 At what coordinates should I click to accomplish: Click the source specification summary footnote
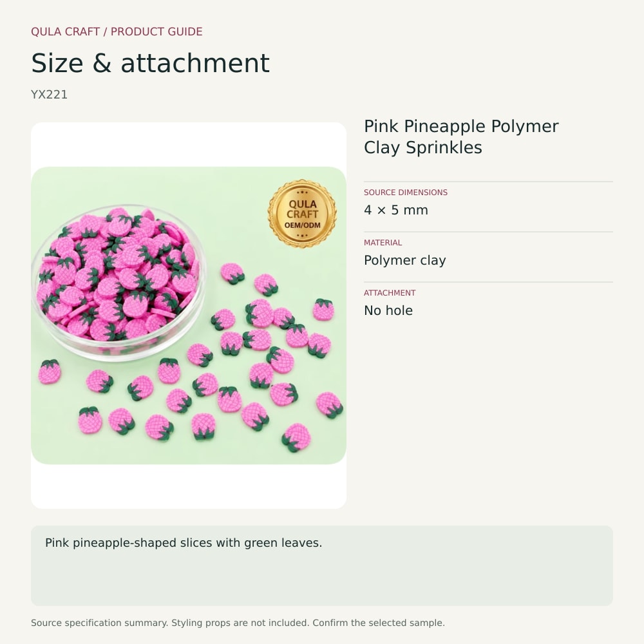point(238,623)
